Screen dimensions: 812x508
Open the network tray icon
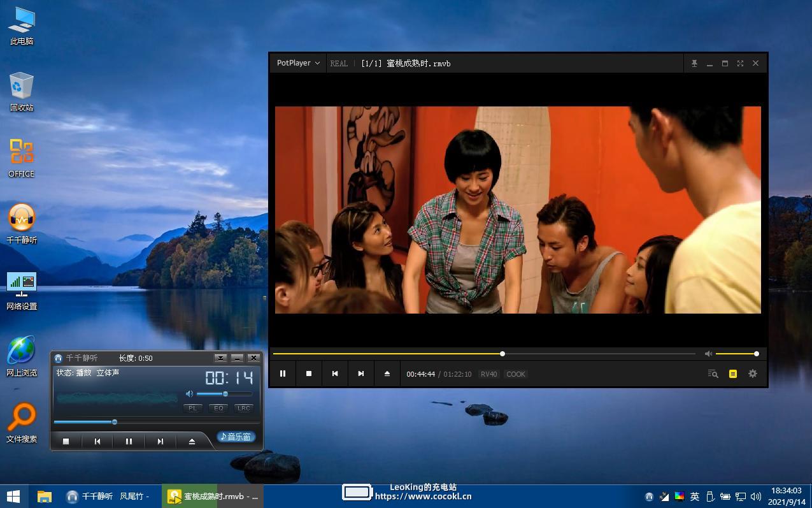click(741, 497)
